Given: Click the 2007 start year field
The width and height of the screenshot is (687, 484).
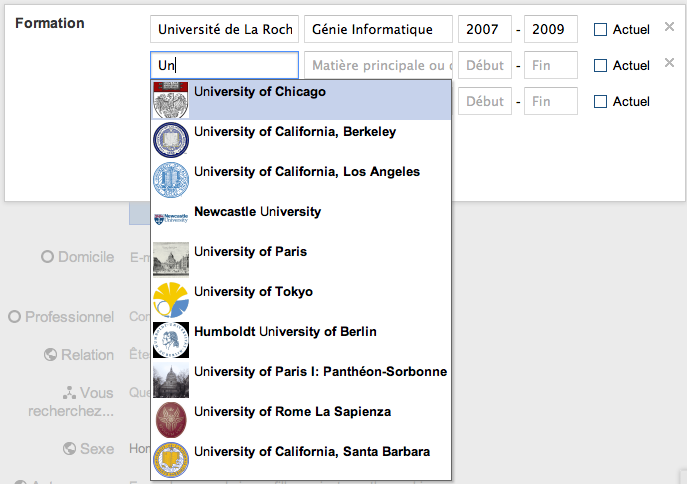Looking at the screenshot, I should click(485, 30).
